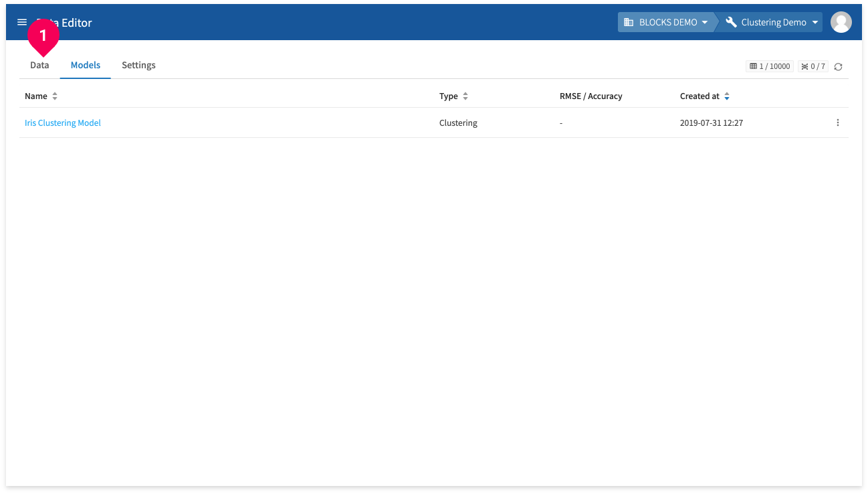Click the user avatar icon

[x=841, y=22]
